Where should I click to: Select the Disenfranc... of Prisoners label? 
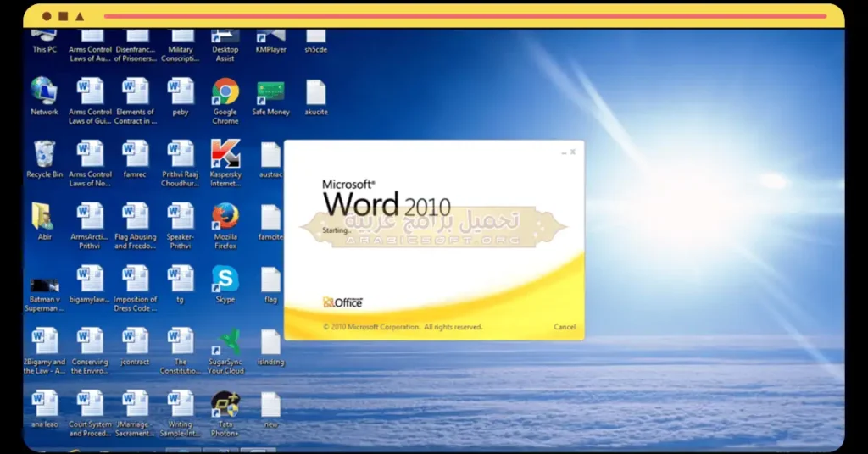(x=135, y=53)
